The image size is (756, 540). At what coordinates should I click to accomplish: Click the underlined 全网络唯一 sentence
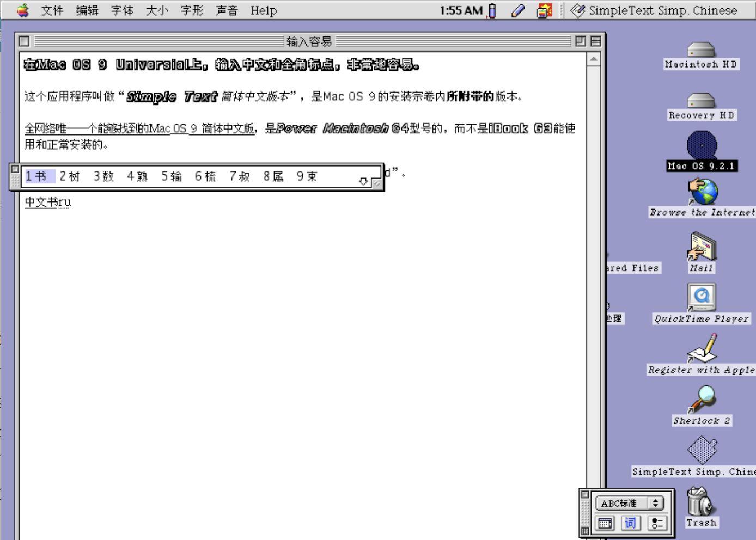pos(139,129)
